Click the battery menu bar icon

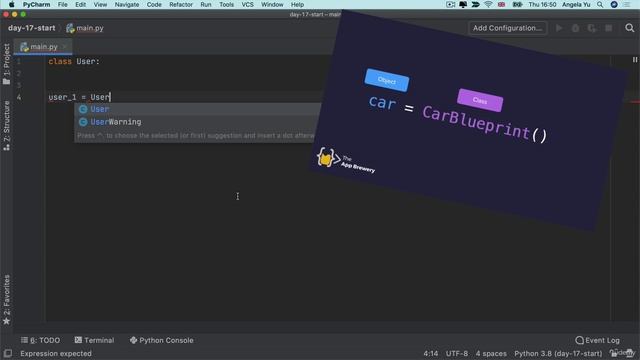tap(517, 4)
